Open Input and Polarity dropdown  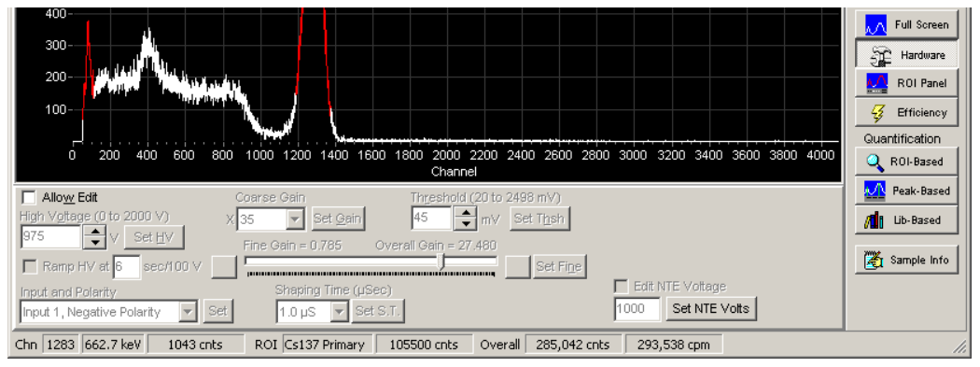(189, 311)
